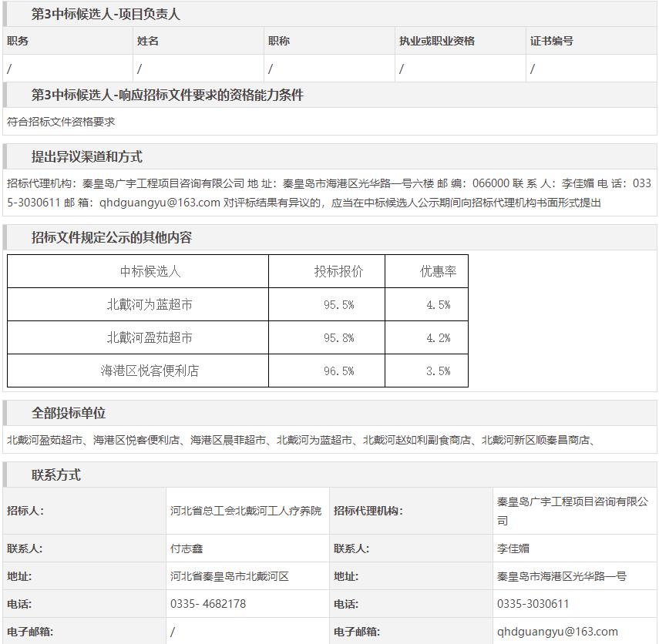Select the 全部投标单位 section heading

(x=69, y=413)
